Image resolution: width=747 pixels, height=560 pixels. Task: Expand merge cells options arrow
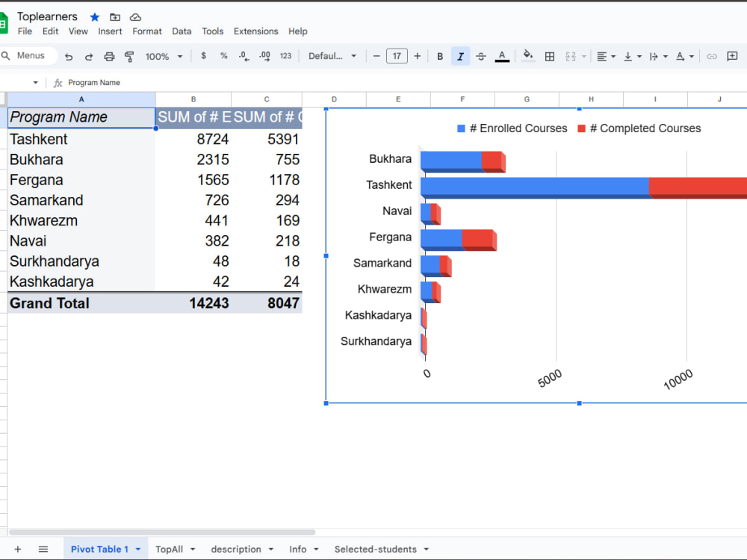click(584, 56)
